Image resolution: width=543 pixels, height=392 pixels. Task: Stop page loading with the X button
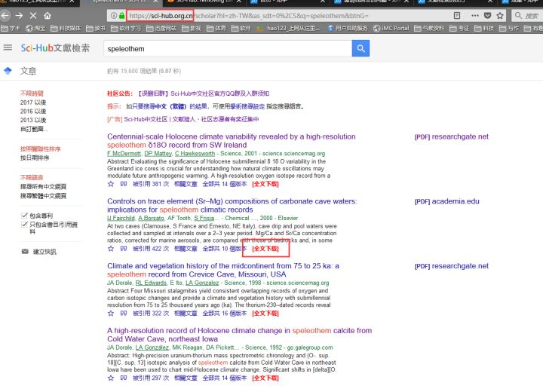point(33,16)
